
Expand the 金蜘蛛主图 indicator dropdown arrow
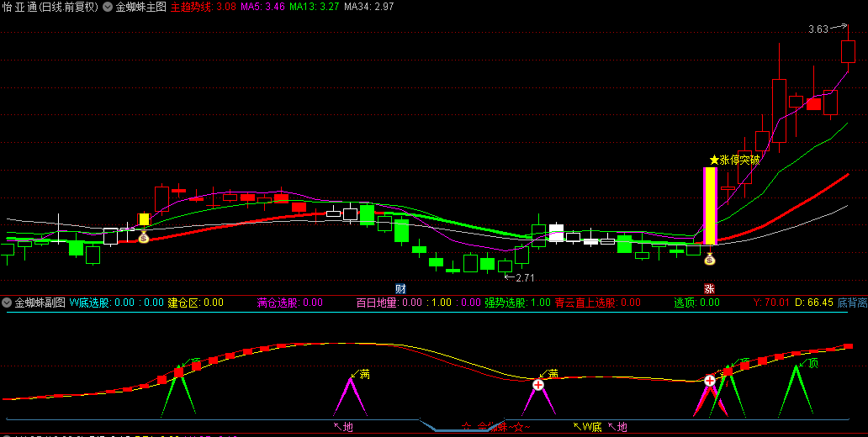(108, 7)
